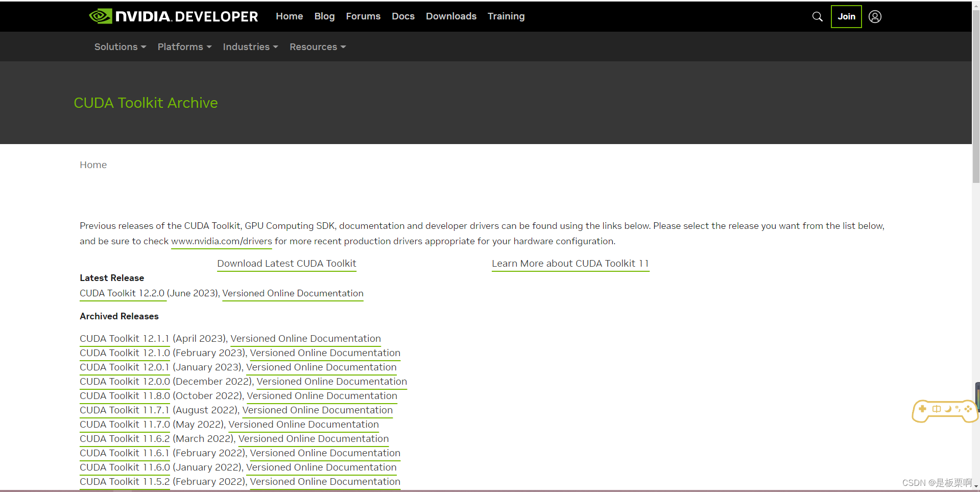Open Versioned Online Documentation for 11.6.2
The image size is (980, 492).
[x=314, y=439]
